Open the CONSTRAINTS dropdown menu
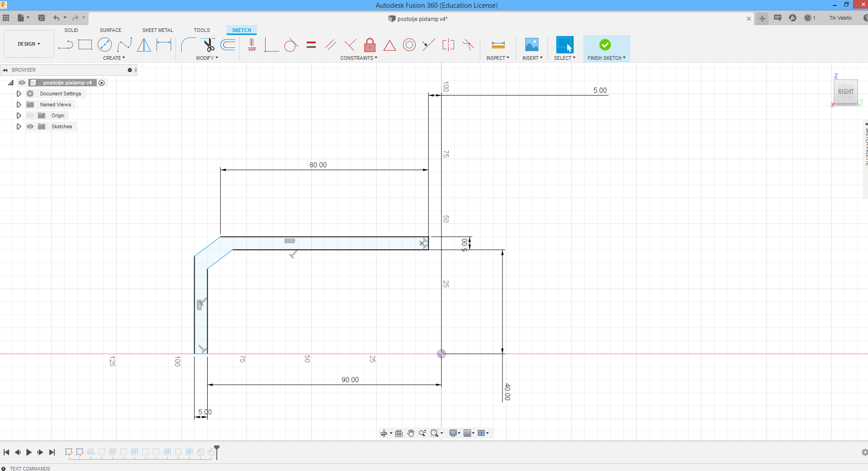868x471 pixels. [359, 58]
